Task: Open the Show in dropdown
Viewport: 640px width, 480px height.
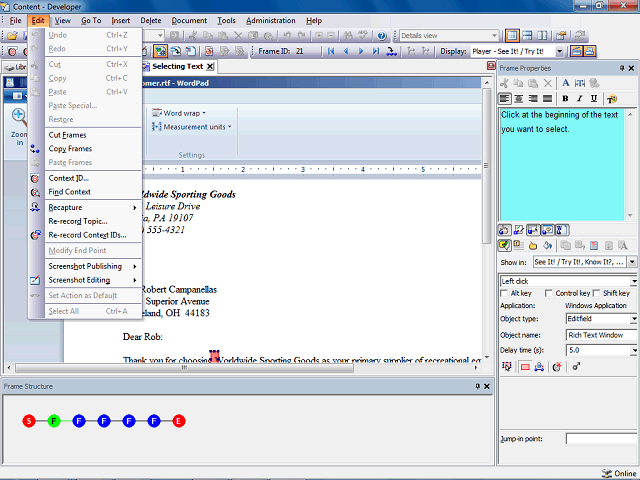Action: pos(632,262)
